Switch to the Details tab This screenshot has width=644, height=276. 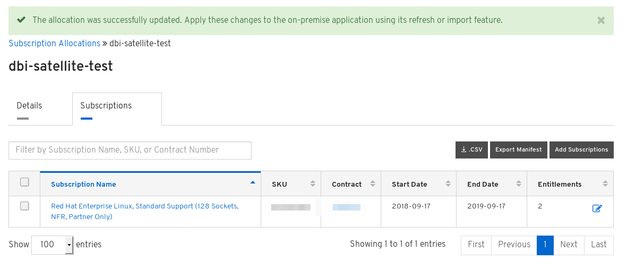(x=29, y=106)
